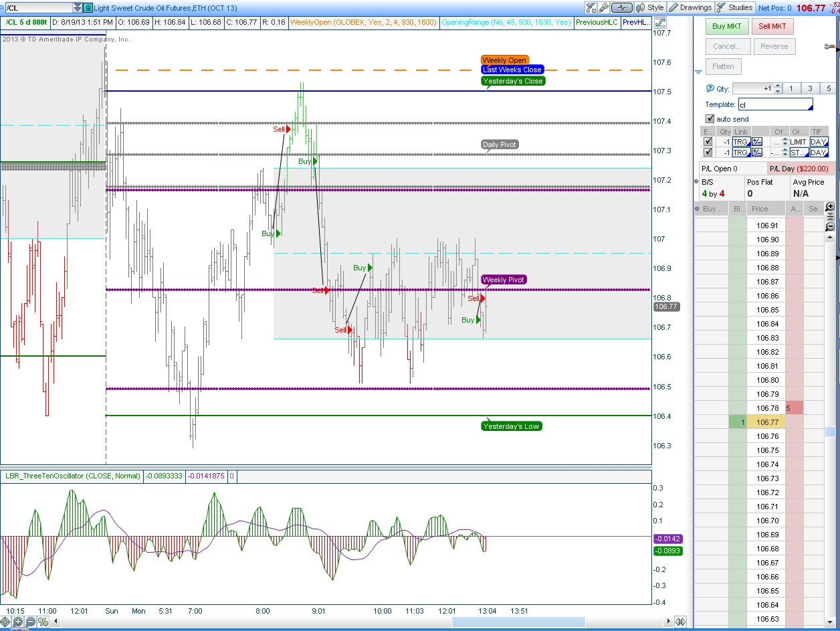
Task: Open TRG link dropdown in STOP row
Action: (x=741, y=153)
